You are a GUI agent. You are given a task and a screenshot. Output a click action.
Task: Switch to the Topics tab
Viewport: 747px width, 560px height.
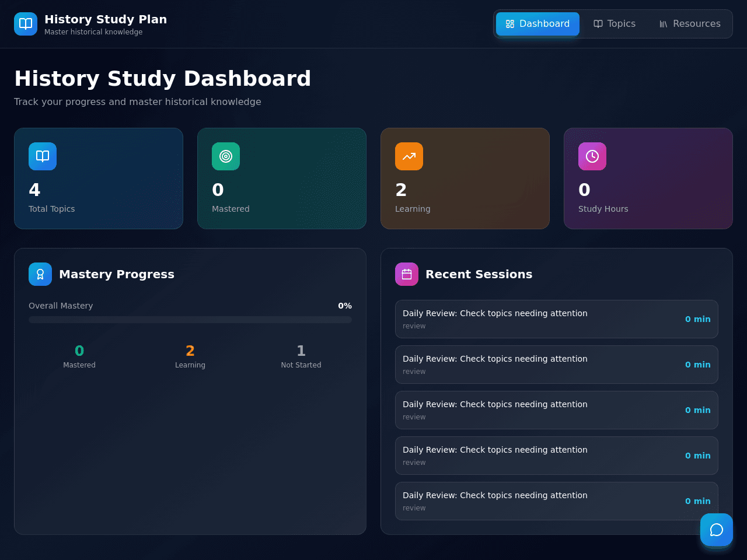pos(615,24)
